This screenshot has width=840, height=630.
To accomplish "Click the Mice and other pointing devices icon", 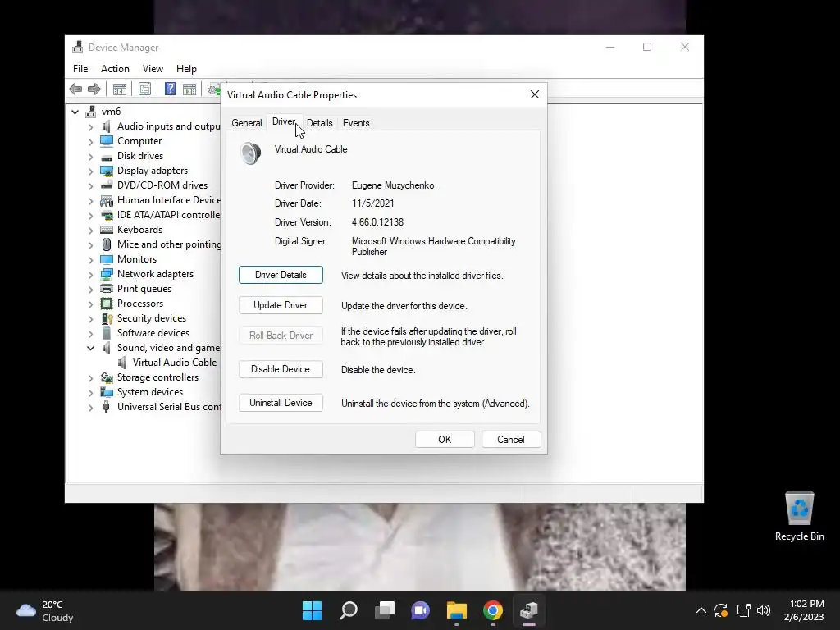I will pyautogui.click(x=107, y=244).
